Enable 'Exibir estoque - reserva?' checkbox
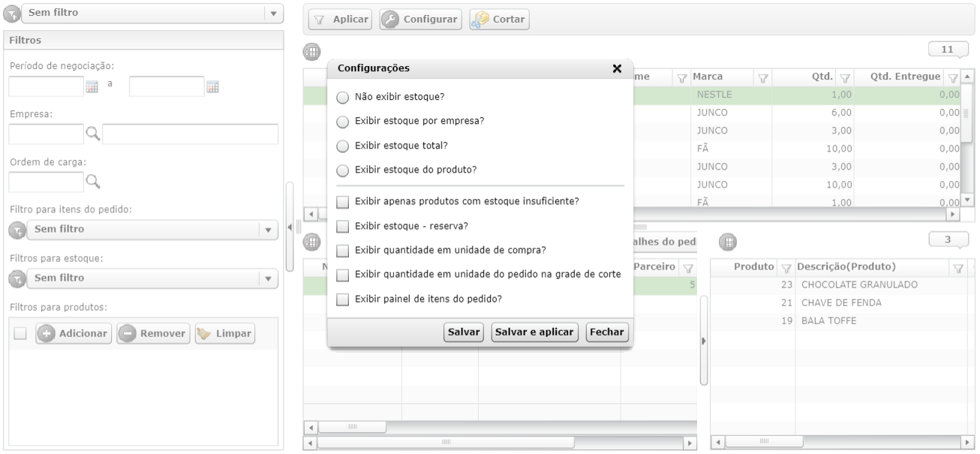The width and height of the screenshot is (980, 454). point(343,226)
